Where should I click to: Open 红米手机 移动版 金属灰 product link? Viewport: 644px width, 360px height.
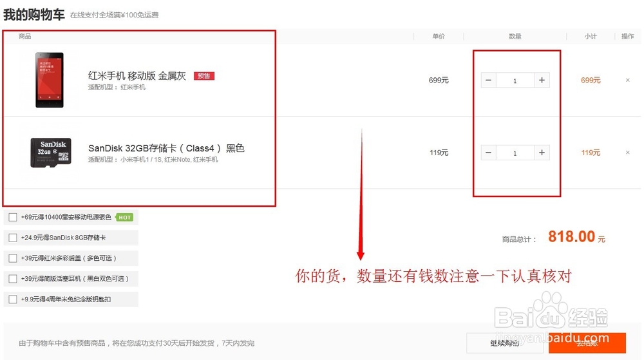click(137, 75)
